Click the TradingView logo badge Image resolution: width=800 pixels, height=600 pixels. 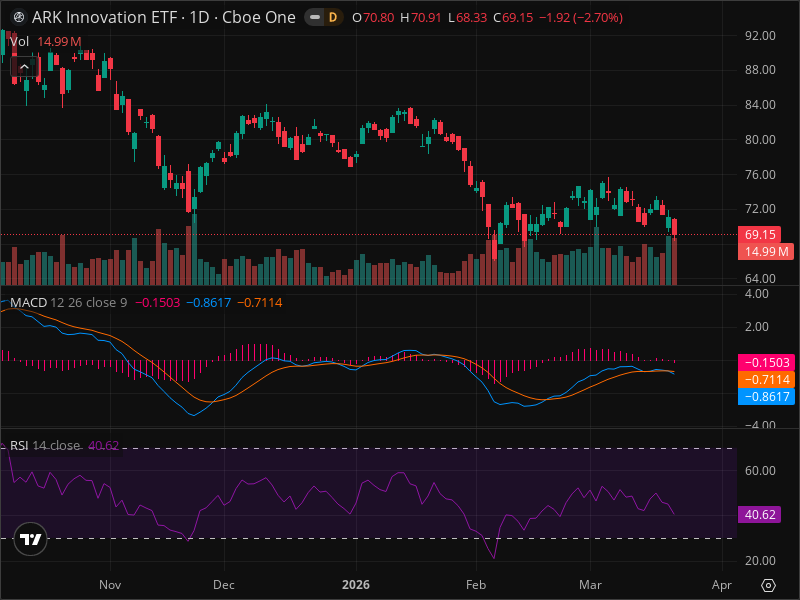tap(31, 539)
